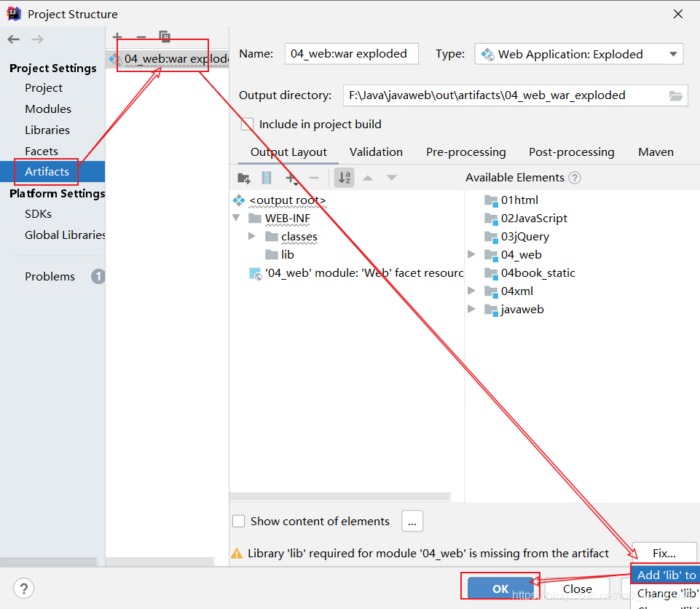
Task: Click the Close button
Action: click(x=577, y=589)
